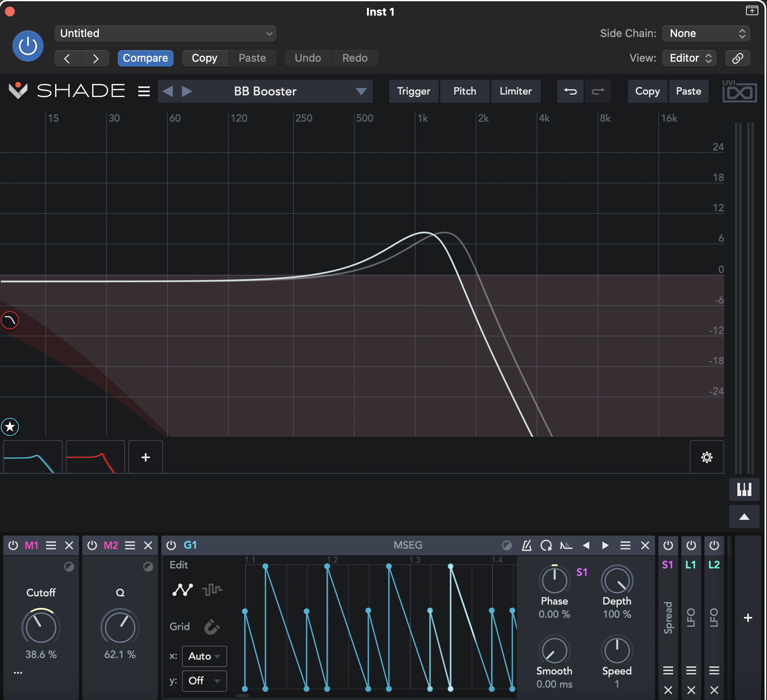The width and height of the screenshot is (767, 700).
Task: Open the Untitled preset dropdown
Action: (x=165, y=33)
